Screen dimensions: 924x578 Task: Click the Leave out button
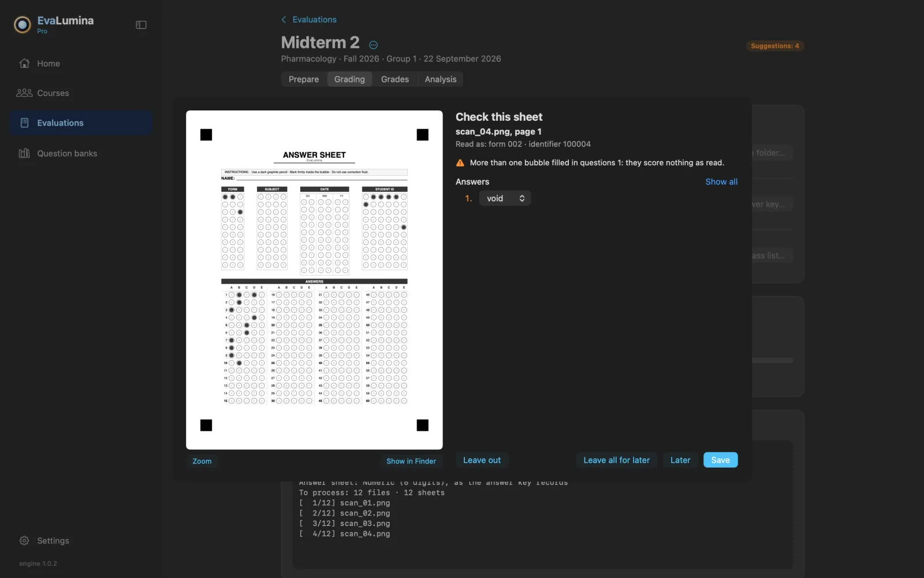pyautogui.click(x=482, y=460)
